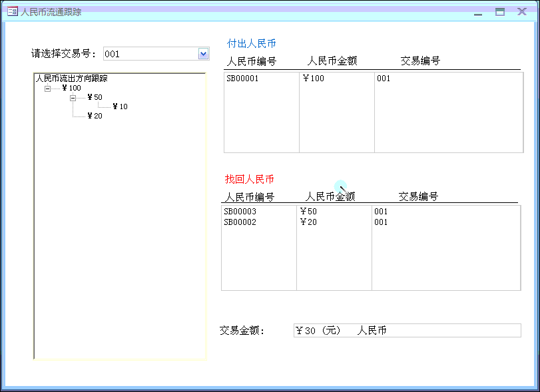Click the 交易金额 label
The height and width of the screenshot is (392, 540).
tap(242, 330)
